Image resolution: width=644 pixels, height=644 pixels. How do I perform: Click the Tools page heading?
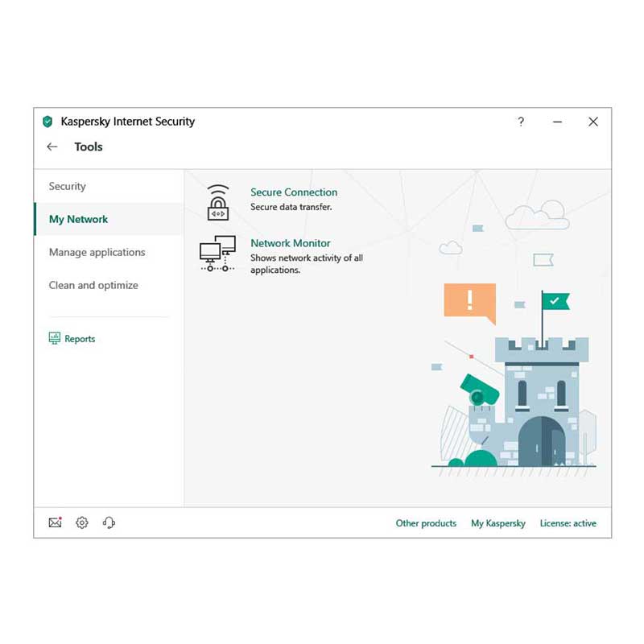click(x=89, y=147)
